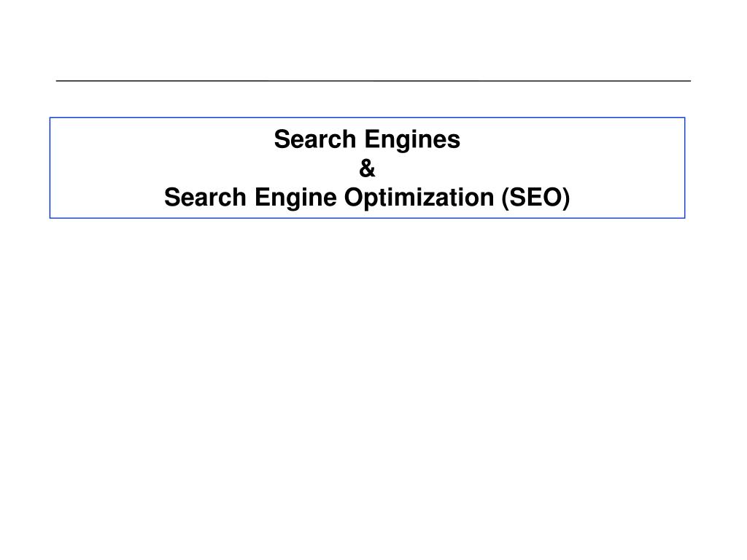Click the closing parenthesis after "SEO"
The height and width of the screenshot is (560, 747).
pyautogui.click(x=566, y=198)
